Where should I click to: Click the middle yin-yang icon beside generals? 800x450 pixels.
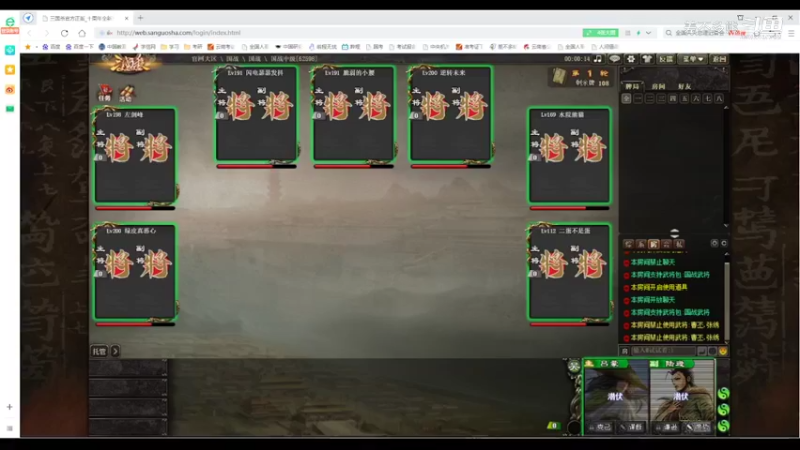[723, 410]
